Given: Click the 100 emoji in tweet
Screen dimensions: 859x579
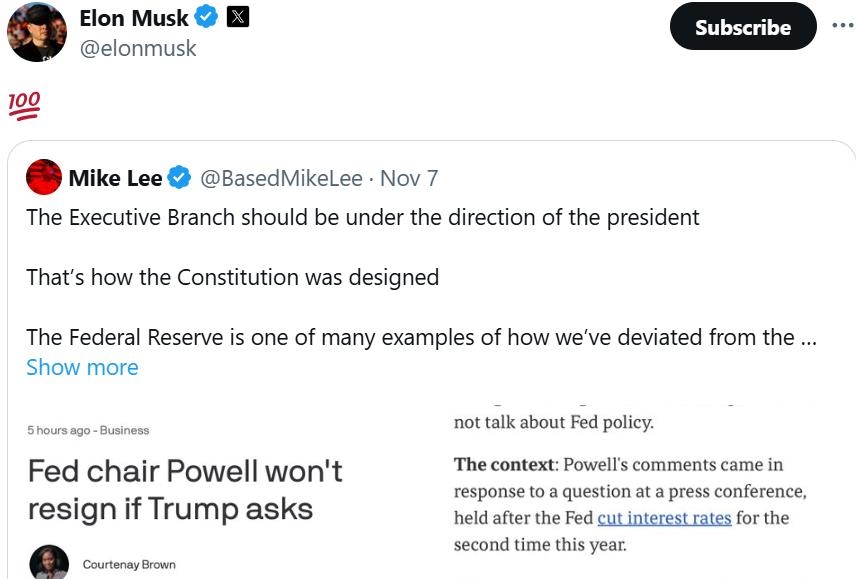Looking at the screenshot, I should coord(22,105).
